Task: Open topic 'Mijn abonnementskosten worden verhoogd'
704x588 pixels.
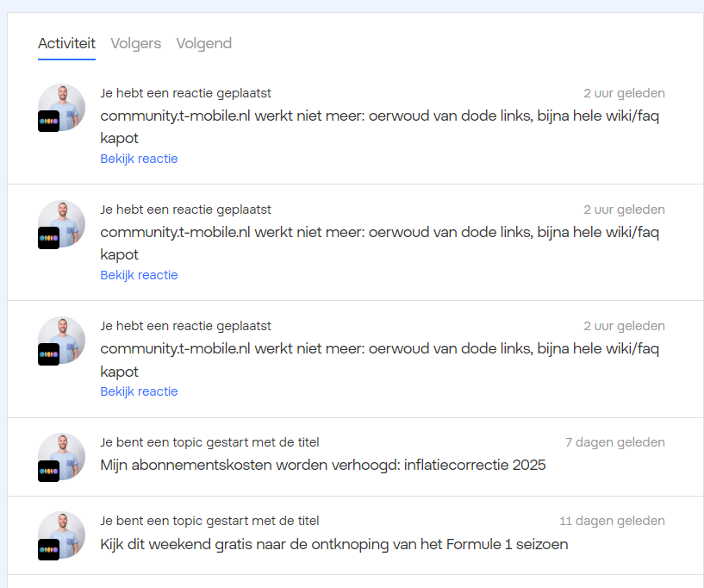Action: click(x=323, y=465)
